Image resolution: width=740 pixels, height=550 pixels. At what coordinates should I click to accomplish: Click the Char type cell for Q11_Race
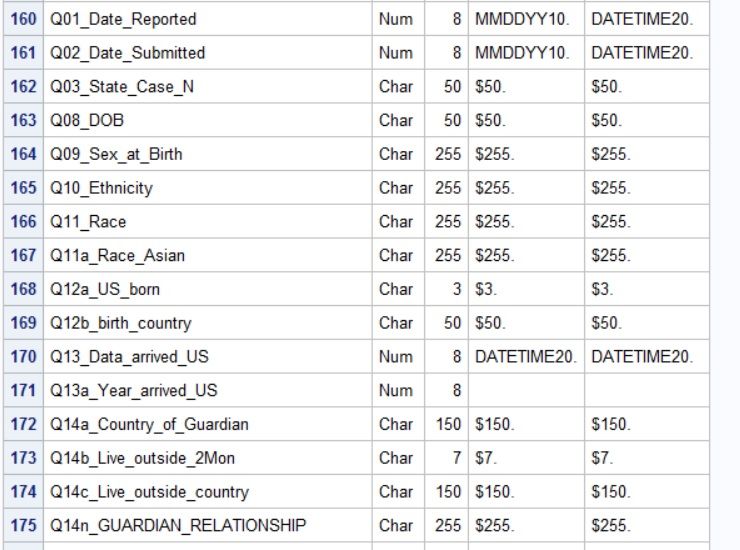396,221
